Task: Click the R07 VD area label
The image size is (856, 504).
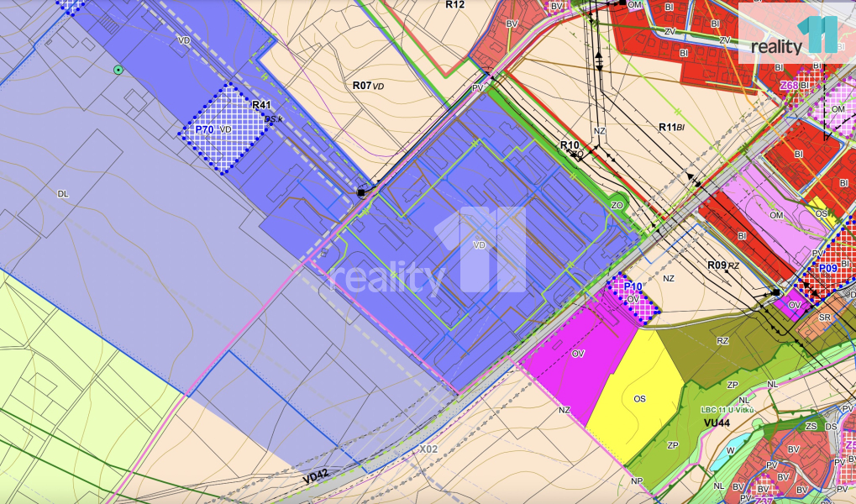Action: (368, 86)
